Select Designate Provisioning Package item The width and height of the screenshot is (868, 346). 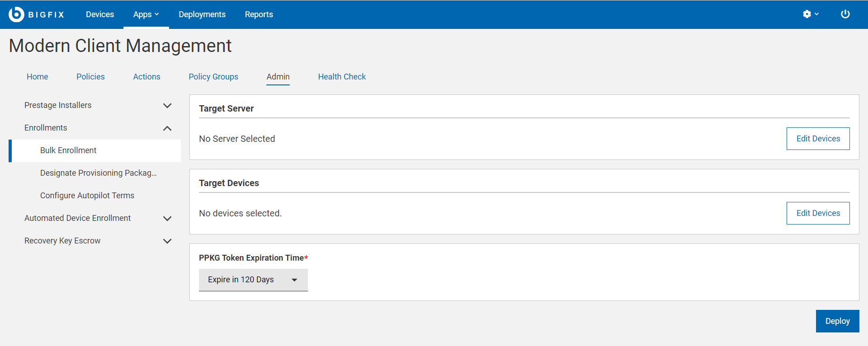pos(98,173)
